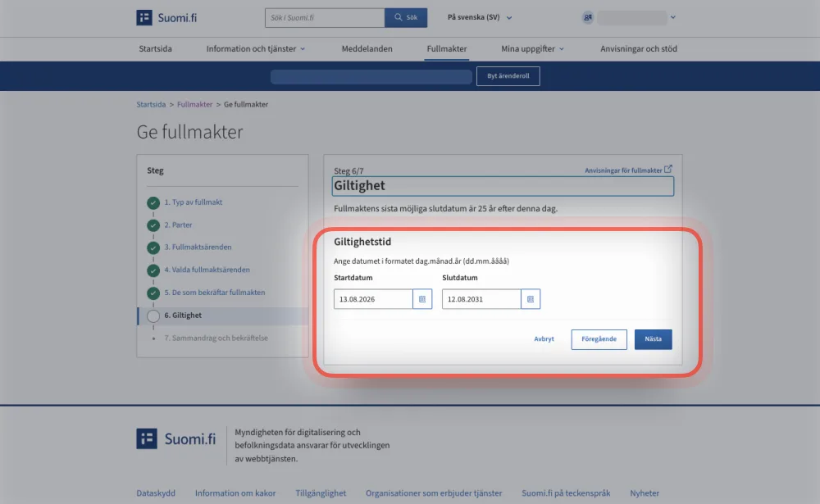Screen dimensions: 820x504
Task: Click the Slutdatum date input field
Action: (481, 299)
